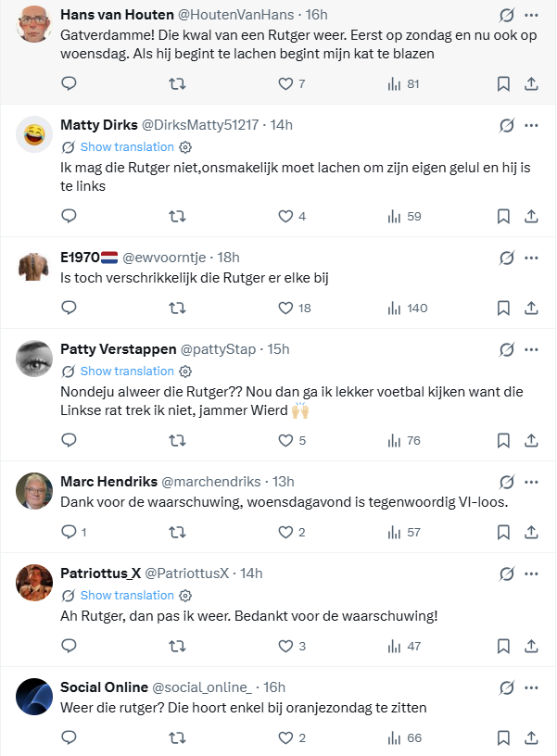Screen dimensions: 557x756
Task: Share Marc Hendriks' tweet
Action: tap(532, 532)
